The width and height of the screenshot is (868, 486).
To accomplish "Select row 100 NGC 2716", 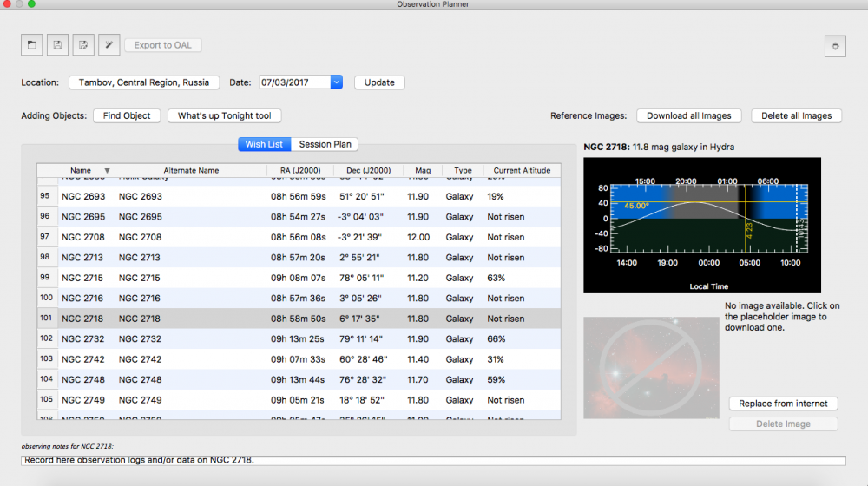I will 299,299.
